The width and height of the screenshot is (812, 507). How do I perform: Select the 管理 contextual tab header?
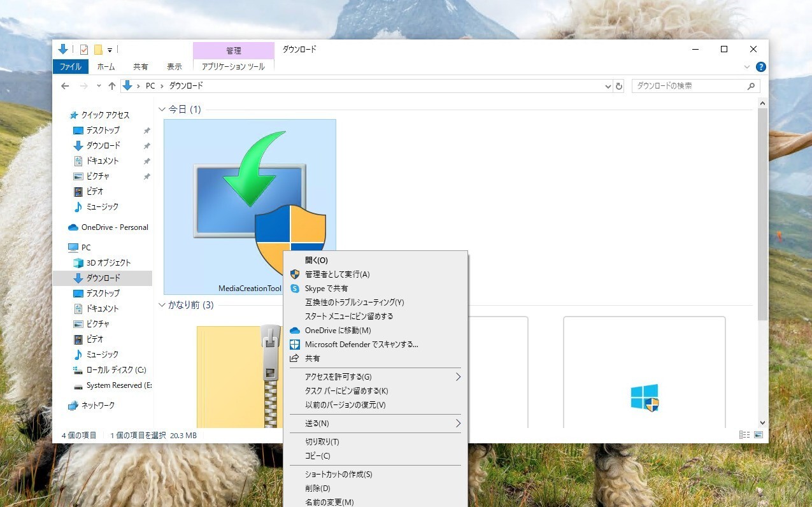pos(233,50)
